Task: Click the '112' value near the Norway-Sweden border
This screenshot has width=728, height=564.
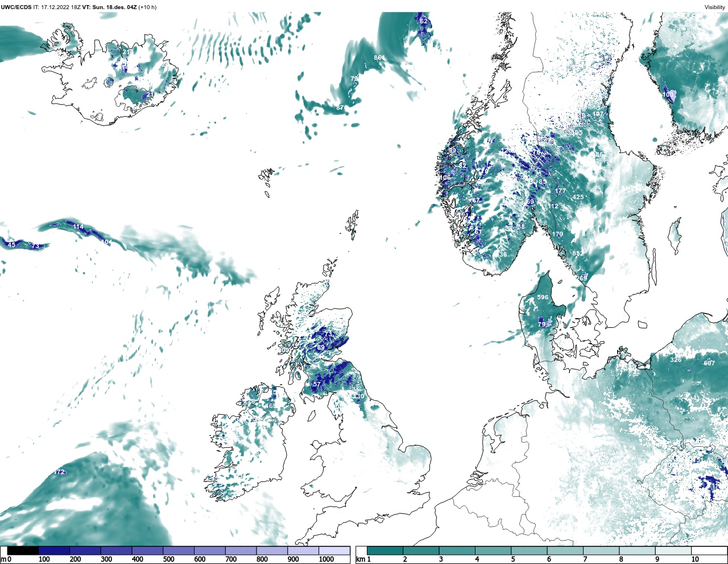Action: (x=553, y=207)
